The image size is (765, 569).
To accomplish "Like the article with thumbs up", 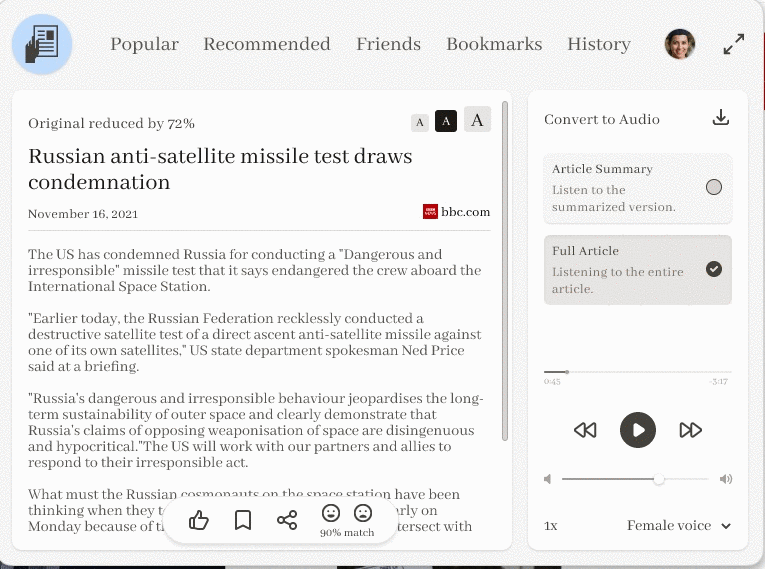I will [199, 520].
